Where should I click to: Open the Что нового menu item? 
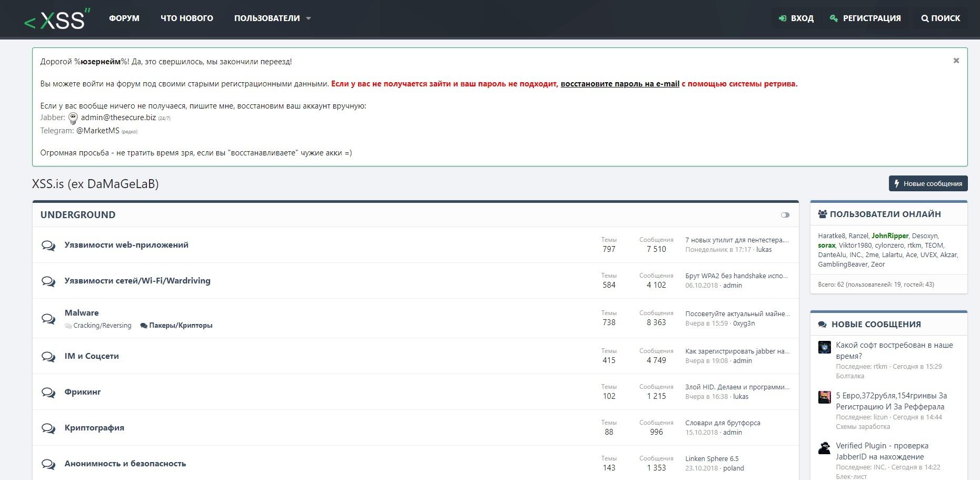(x=187, y=18)
